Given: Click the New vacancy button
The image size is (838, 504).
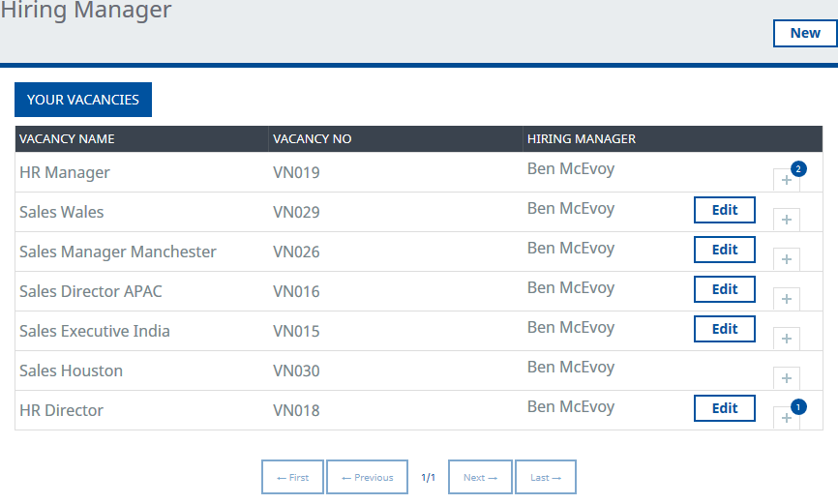Looking at the screenshot, I should pos(804,33).
